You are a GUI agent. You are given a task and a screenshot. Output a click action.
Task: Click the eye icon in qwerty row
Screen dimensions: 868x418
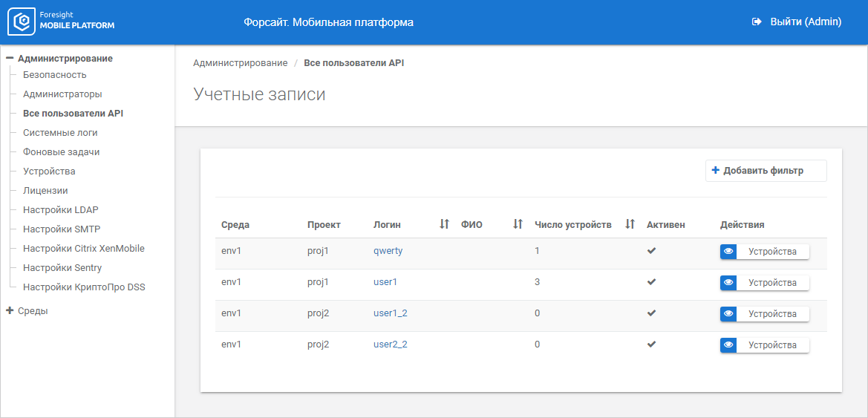tap(728, 252)
